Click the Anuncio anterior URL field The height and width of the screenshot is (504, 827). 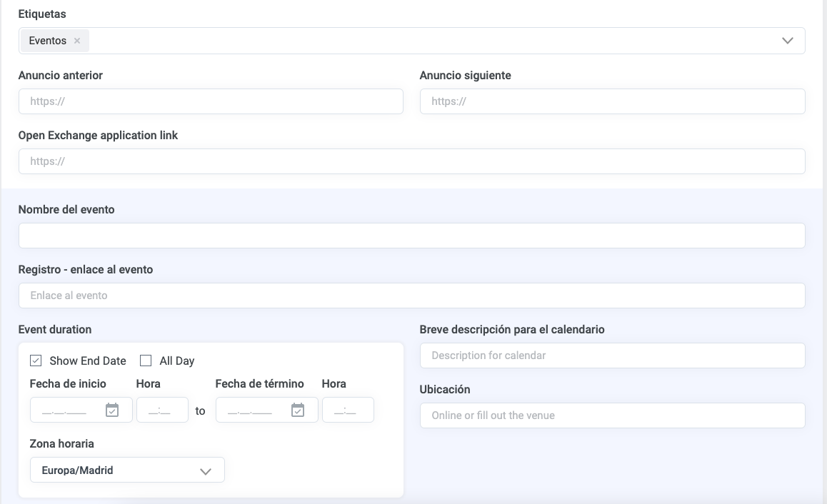(x=211, y=101)
